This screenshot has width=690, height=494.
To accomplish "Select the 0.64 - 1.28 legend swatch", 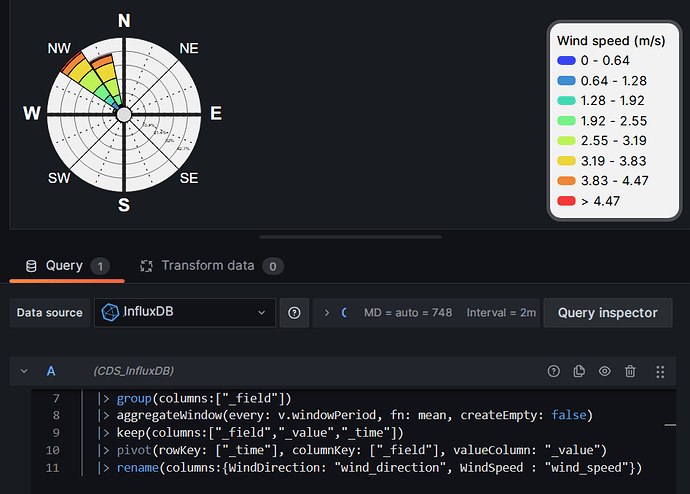I will [x=566, y=81].
